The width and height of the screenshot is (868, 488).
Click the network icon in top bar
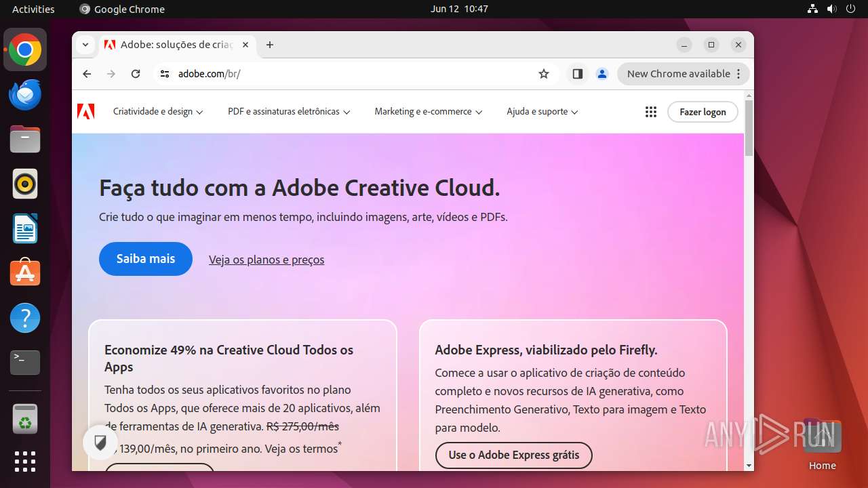click(812, 9)
